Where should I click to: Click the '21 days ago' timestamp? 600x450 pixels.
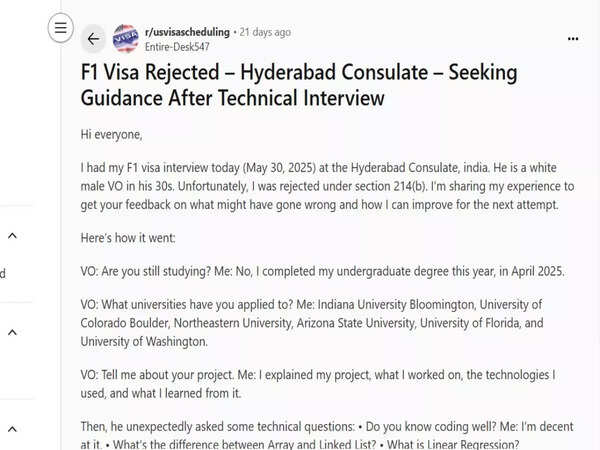(265, 32)
